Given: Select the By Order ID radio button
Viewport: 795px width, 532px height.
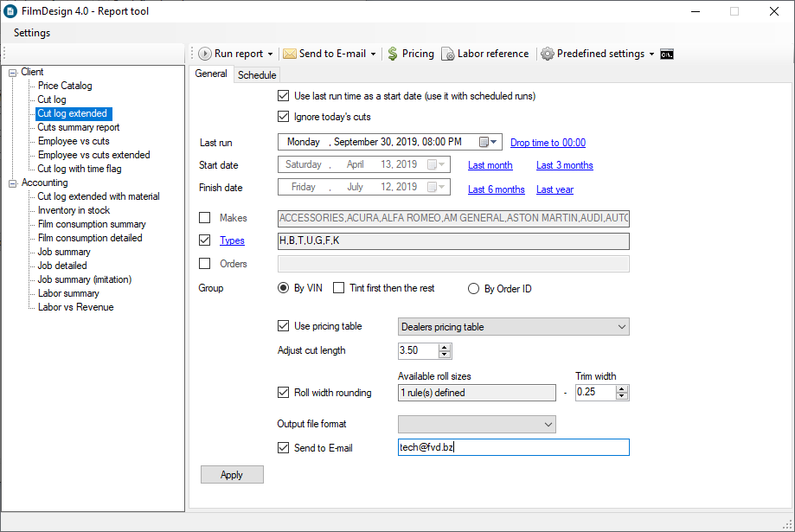Looking at the screenshot, I should click(x=473, y=289).
